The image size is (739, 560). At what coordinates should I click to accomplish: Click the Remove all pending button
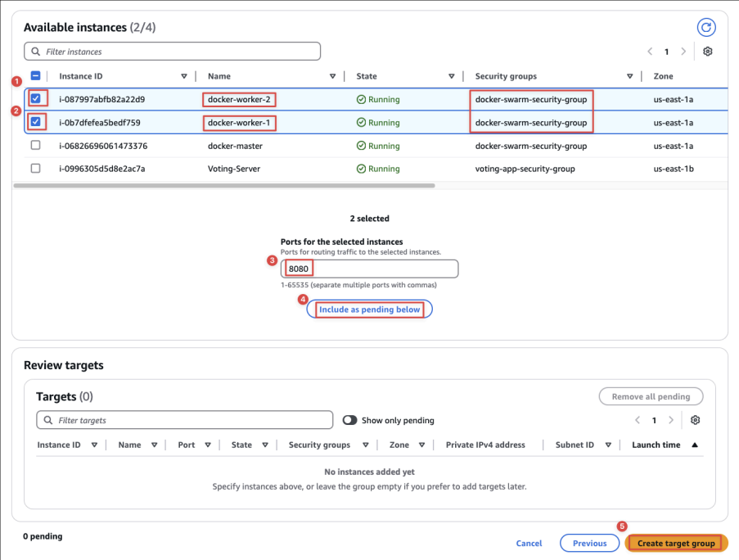point(651,396)
